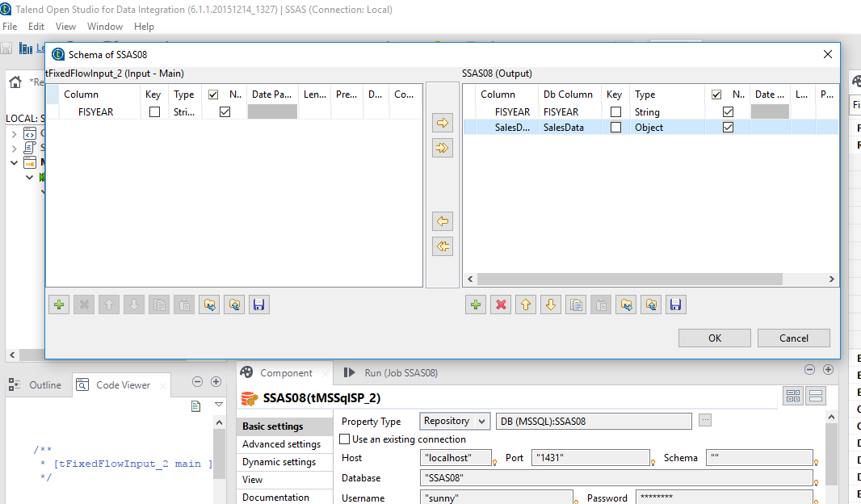Switch to the Outline tab
The image size is (861, 504).
(x=36, y=384)
